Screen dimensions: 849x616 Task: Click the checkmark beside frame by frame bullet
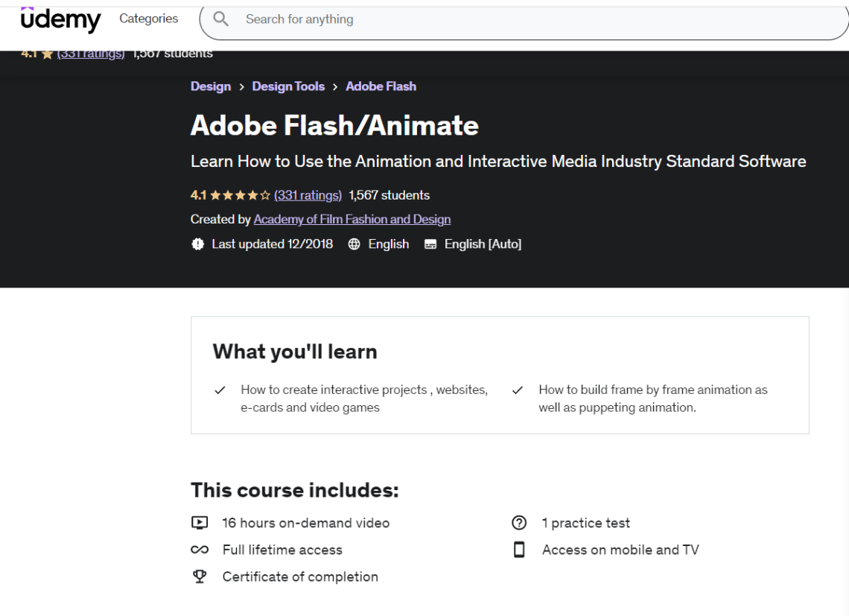tap(517, 389)
